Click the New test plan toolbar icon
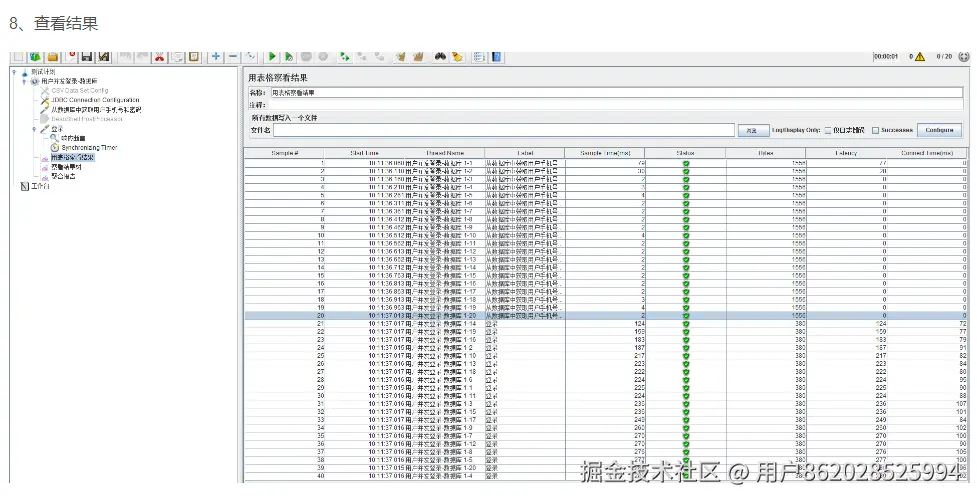977x501 pixels. coord(18,57)
